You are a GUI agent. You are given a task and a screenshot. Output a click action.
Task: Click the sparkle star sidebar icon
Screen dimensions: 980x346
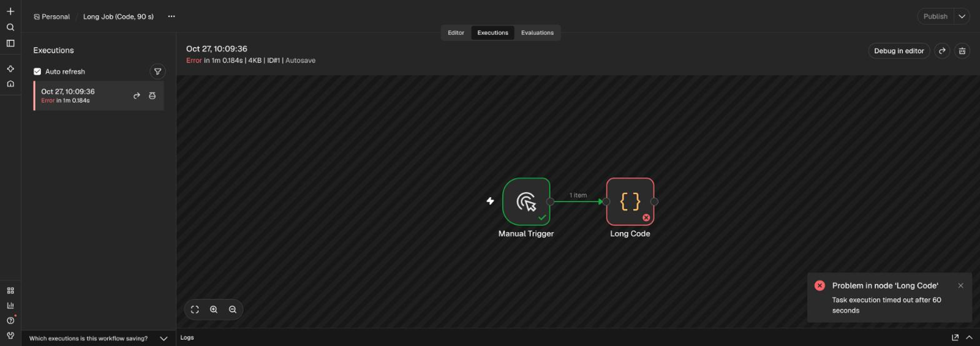click(x=10, y=69)
